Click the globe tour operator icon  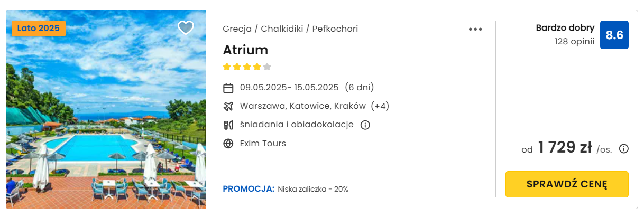[x=228, y=144]
